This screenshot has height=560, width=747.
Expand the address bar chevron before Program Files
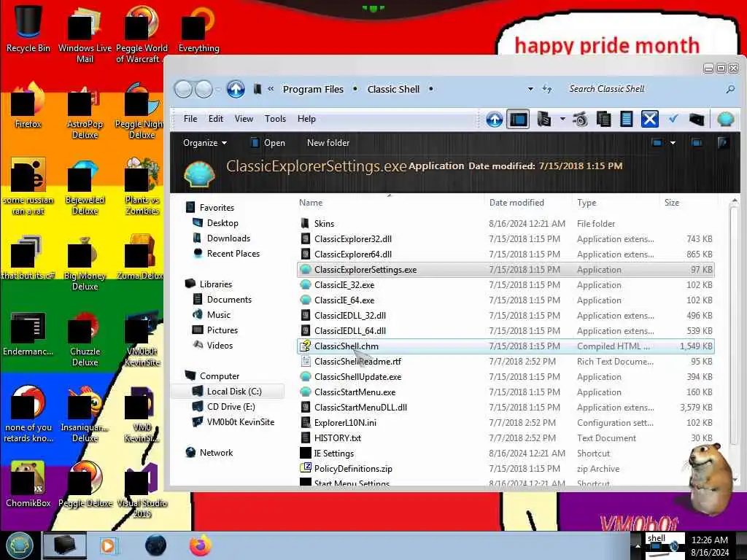(271, 89)
